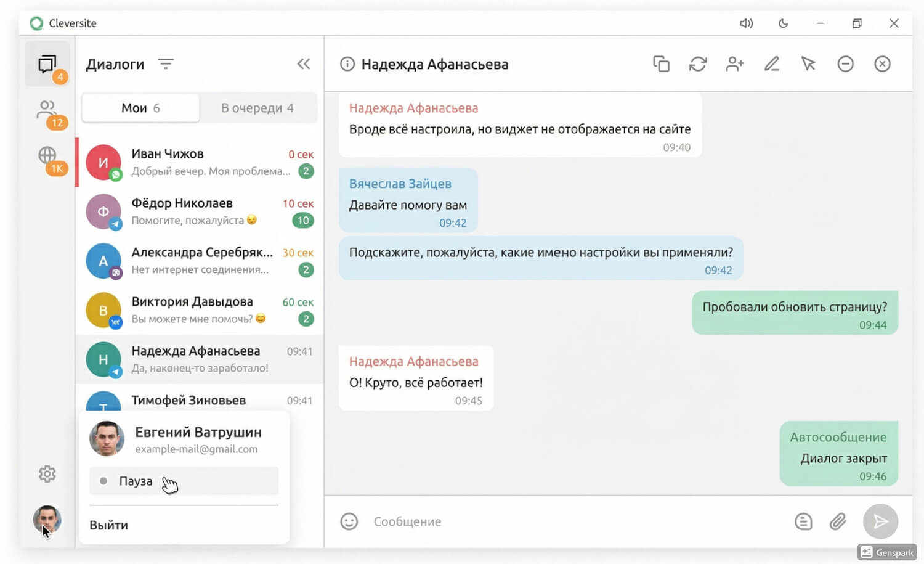This screenshot has height=564, width=924.
Task: Click unread badge 10 for Фёдор Николаев
Action: pyautogui.click(x=303, y=220)
